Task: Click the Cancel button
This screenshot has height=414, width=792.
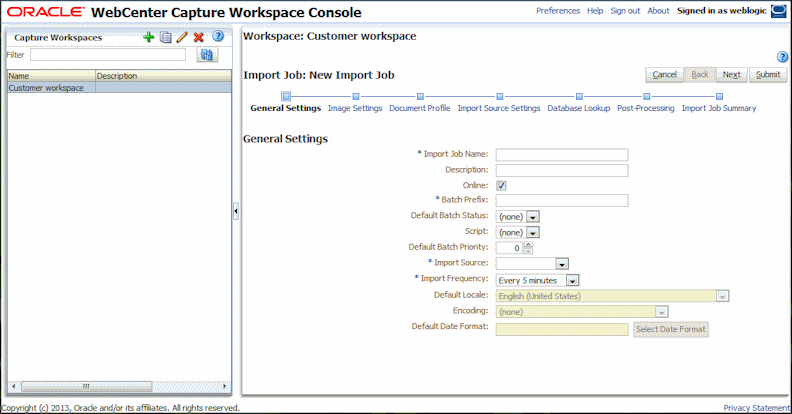Action: (664, 75)
